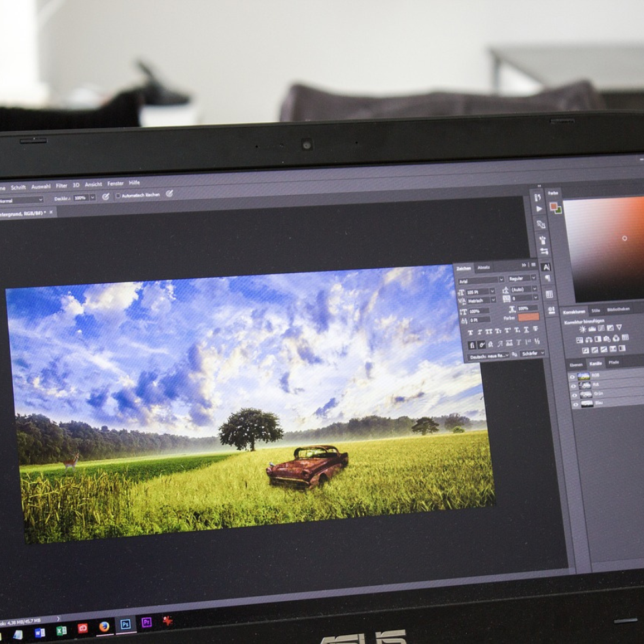Launch Firefox from the taskbar
644x644 pixels.
click(104, 626)
